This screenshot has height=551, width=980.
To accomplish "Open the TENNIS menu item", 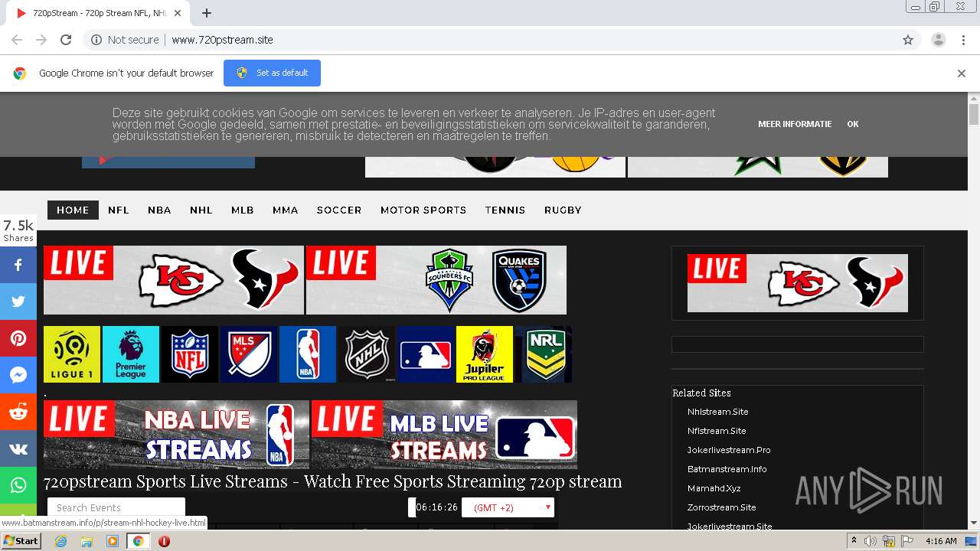I will click(505, 210).
